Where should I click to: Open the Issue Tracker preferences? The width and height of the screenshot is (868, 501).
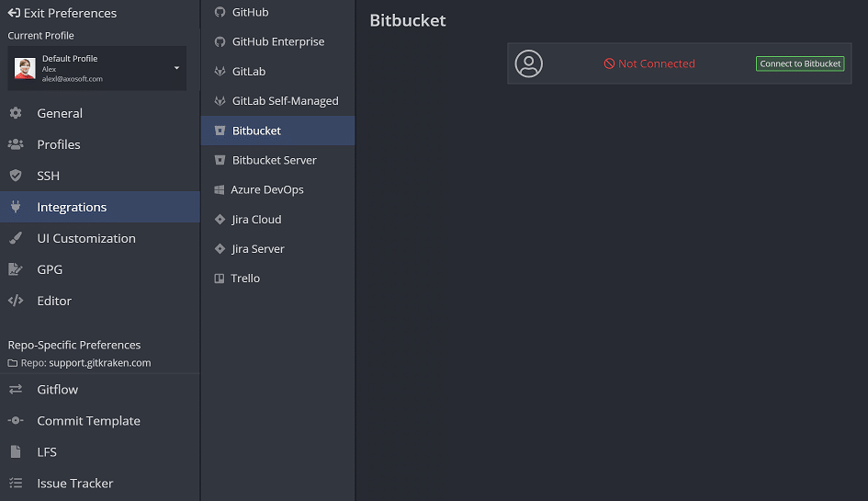tap(99, 484)
